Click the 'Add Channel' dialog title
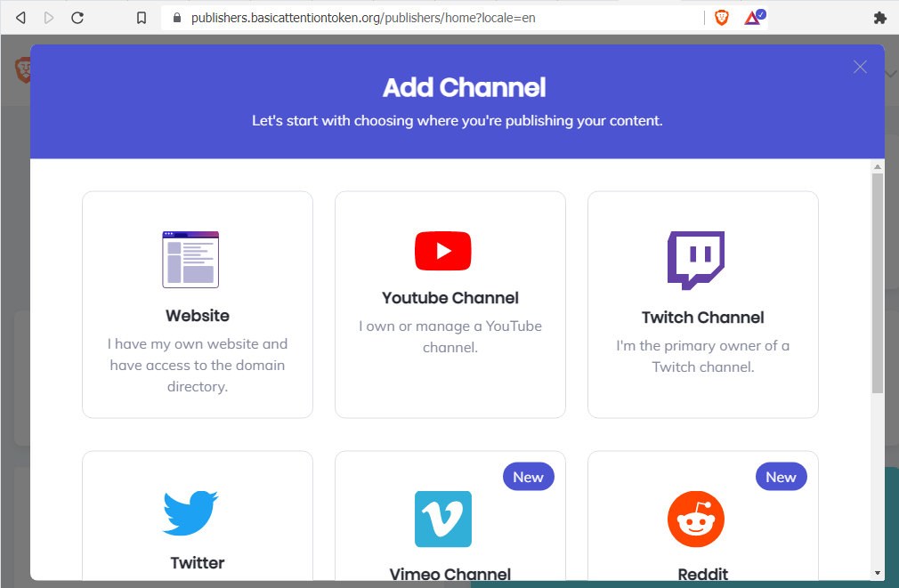This screenshot has height=588, width=899. [x=464, y=88]
